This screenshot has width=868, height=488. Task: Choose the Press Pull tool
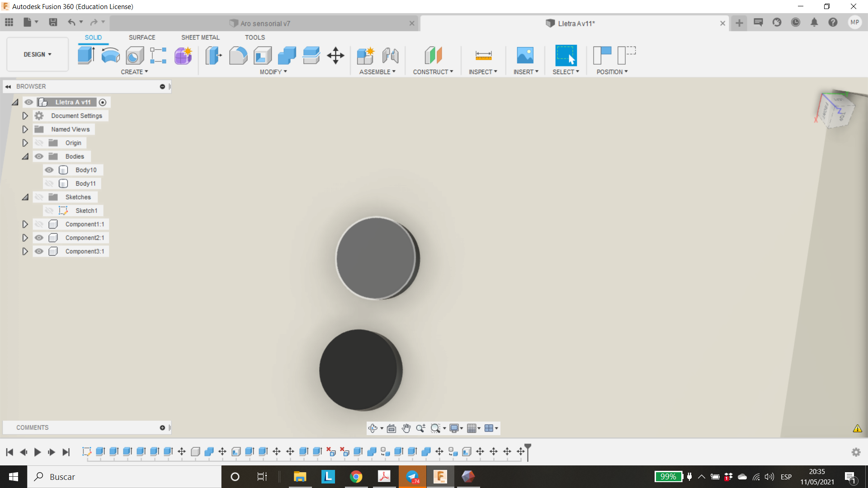pyautogui.click(x=214, y=56)
